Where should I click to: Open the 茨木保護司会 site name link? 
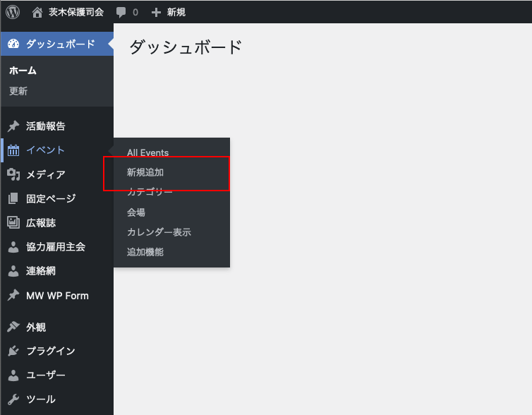click(76, 12)
